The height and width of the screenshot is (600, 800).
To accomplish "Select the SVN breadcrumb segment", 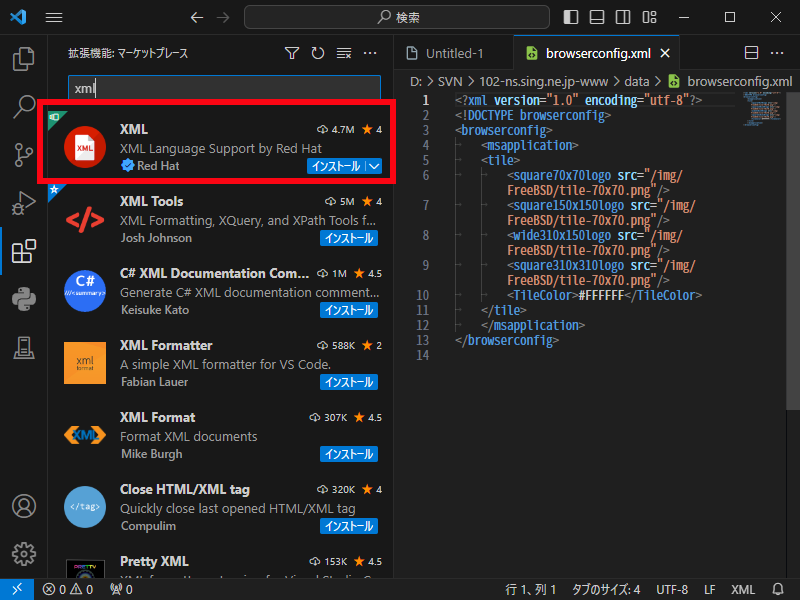I will 449,82.
